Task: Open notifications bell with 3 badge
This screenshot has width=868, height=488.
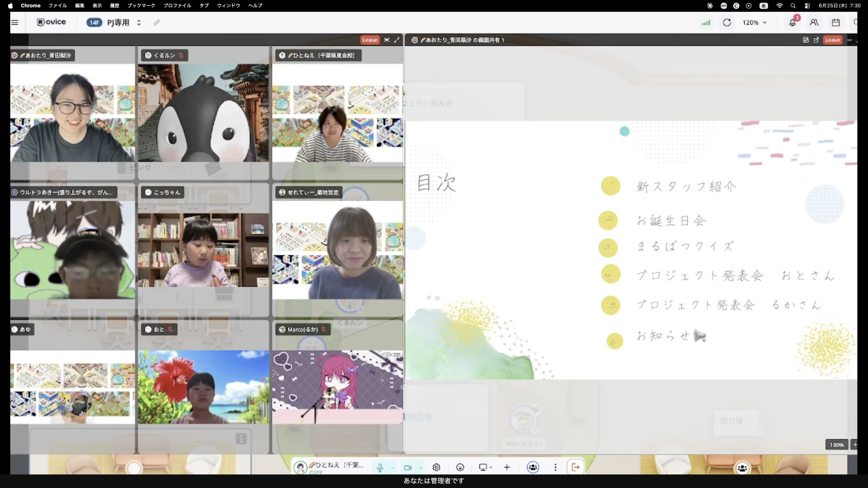Action: 792,22
